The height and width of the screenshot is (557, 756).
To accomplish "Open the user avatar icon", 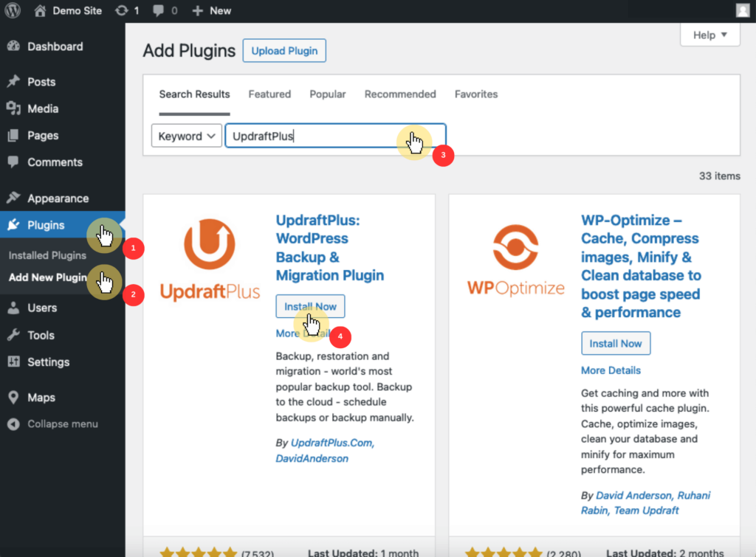I will tap(743, 10).
